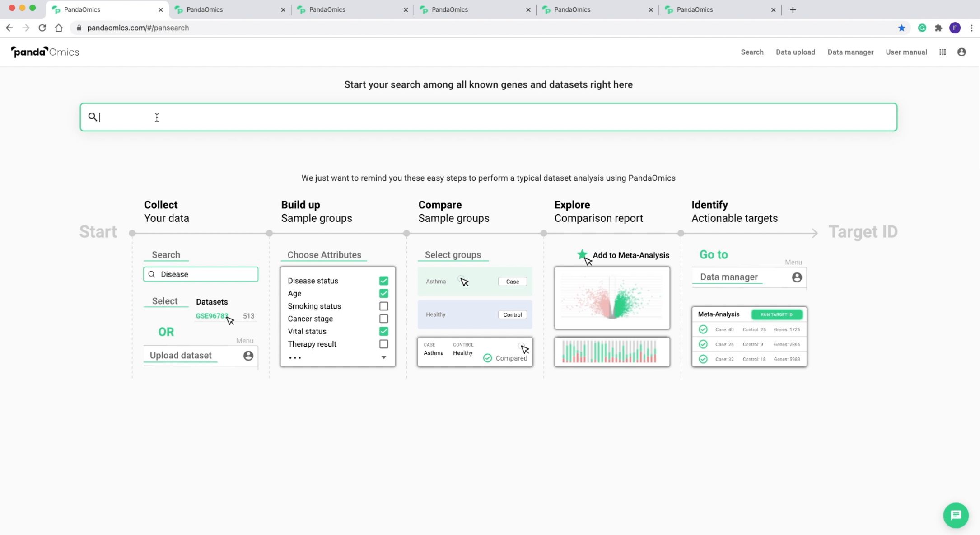Open the user account profile icon

(961, 52)
